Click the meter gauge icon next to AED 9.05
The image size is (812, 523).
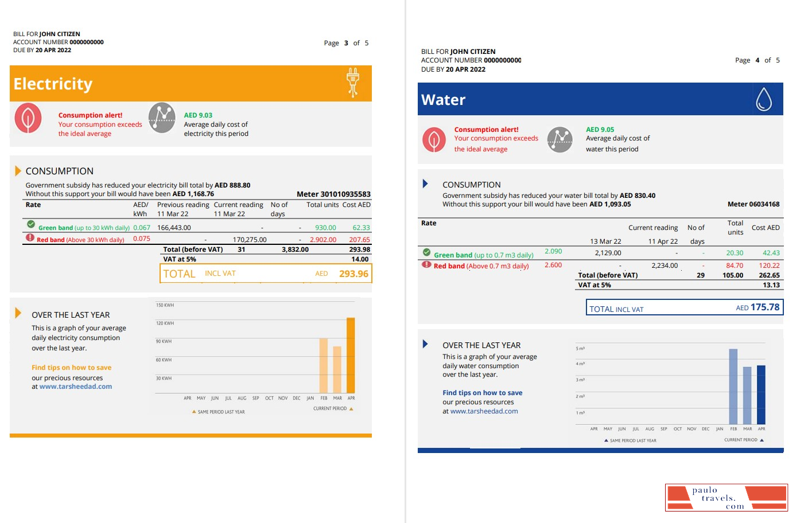[x=560, y=139]
